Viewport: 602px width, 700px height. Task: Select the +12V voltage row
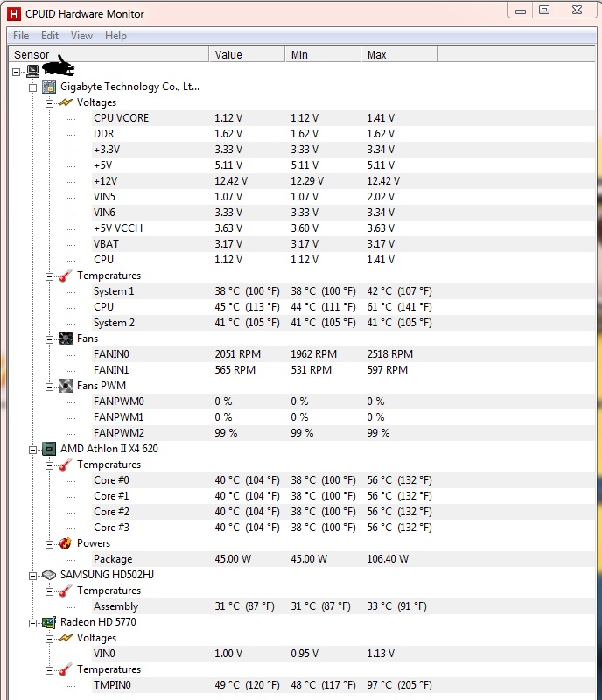(x=343, y=181)
